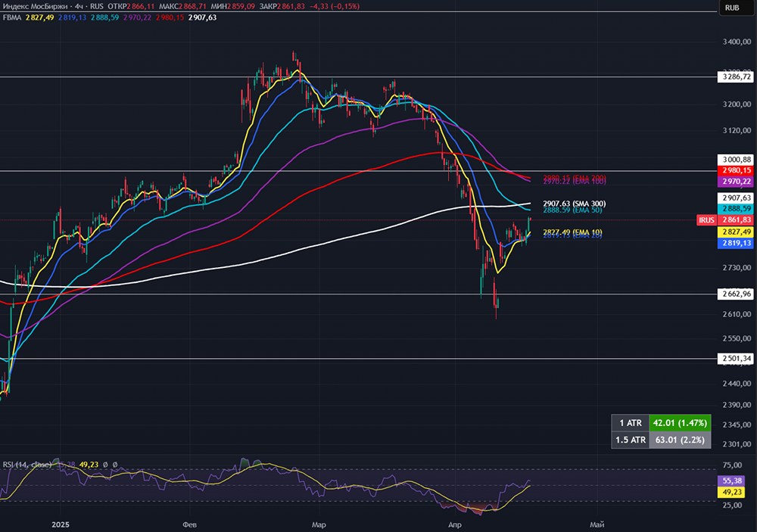Click the 2888.59 (EMA 50) chart label

point(572,210)
